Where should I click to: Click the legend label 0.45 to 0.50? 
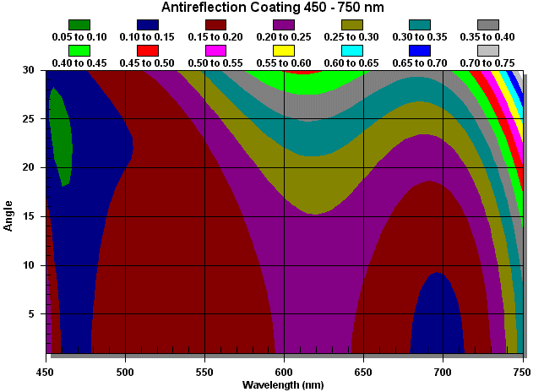click(x=147, y=63)
